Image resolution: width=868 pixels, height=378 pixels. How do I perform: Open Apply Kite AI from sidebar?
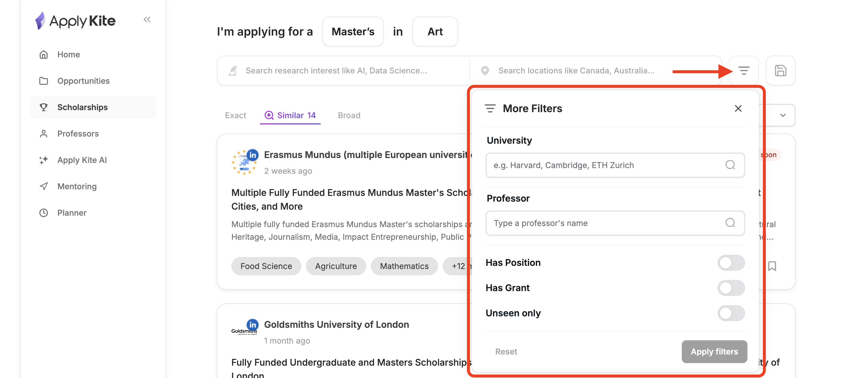pos(82,160)
